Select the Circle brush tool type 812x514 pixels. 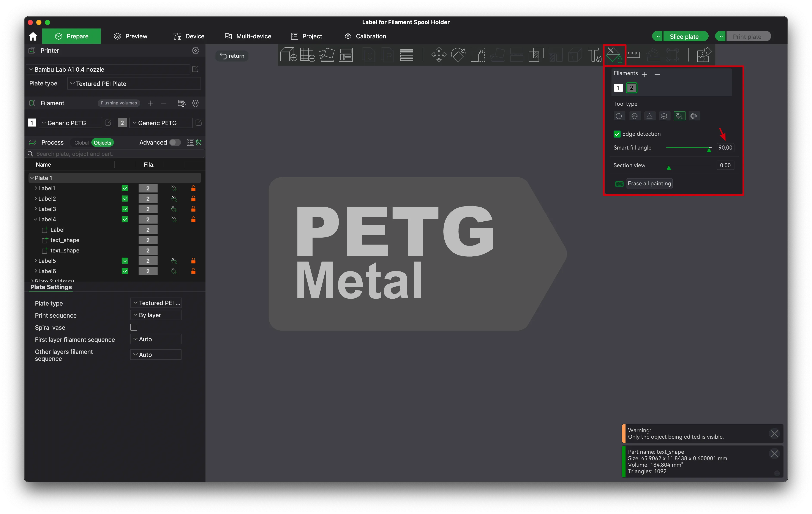point(619,116)
